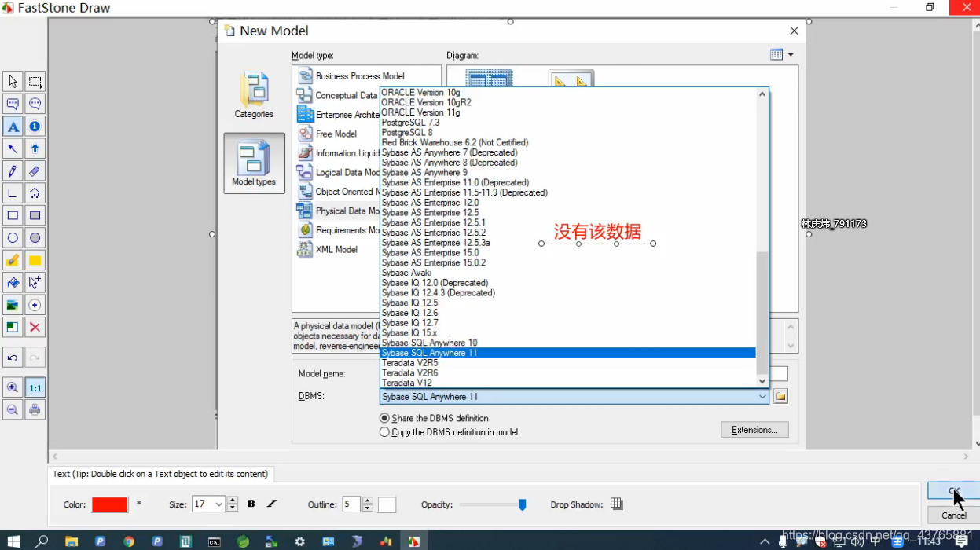
Task: Print the drawing
Action: point(35,409)
